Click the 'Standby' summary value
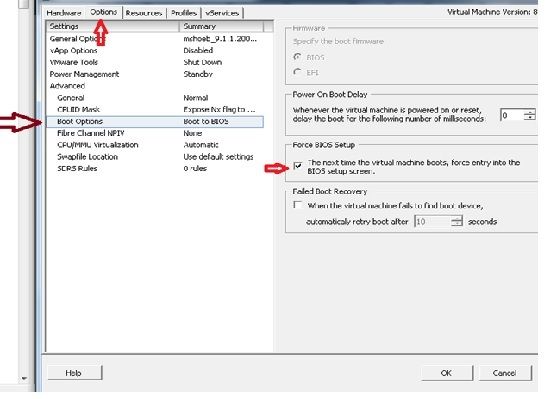Screen dimensions: 550x399 [198, 74]
